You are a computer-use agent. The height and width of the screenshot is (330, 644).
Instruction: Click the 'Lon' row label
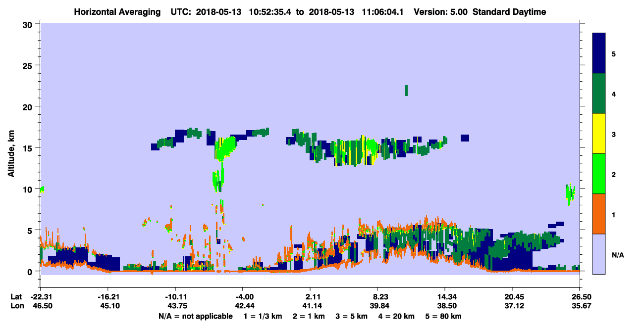coord(16,306)
